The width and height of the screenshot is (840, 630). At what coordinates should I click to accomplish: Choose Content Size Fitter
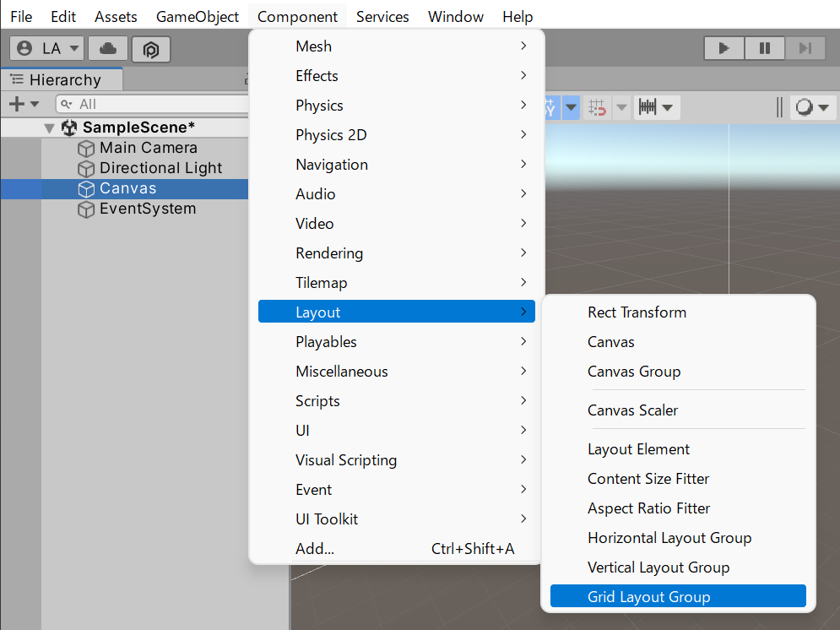coord(648,479)
